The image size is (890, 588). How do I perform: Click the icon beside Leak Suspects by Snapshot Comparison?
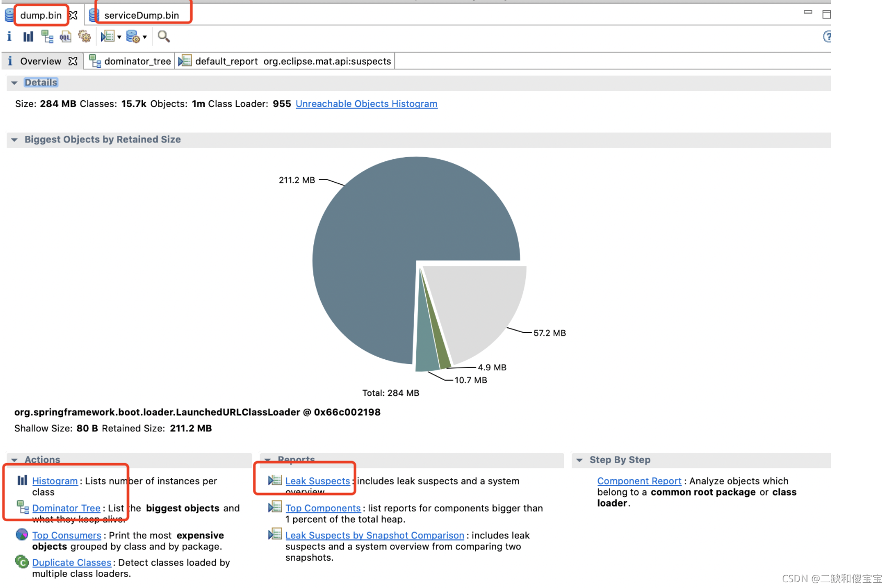(275, 534)
